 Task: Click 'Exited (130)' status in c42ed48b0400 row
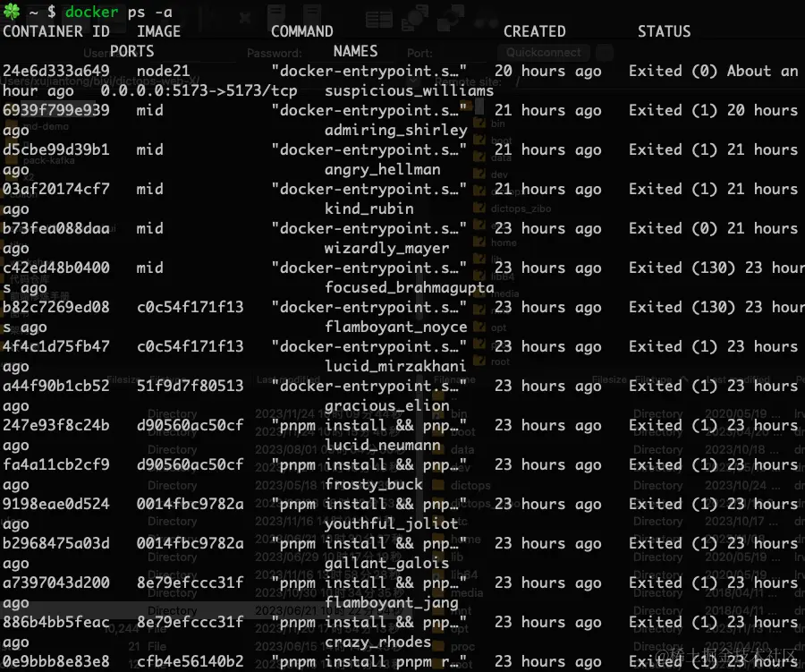pyautogui.click(x=682, y=268)
